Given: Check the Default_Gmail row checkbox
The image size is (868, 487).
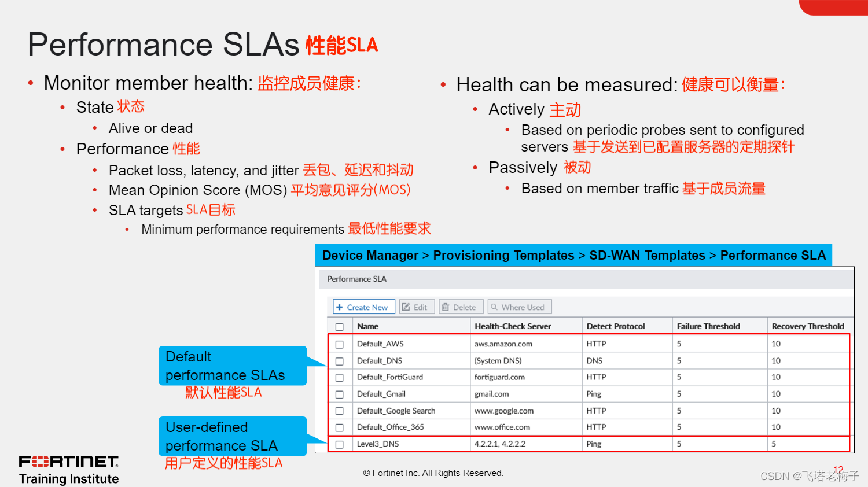Looking at the screenshot, I should point(340,394).
